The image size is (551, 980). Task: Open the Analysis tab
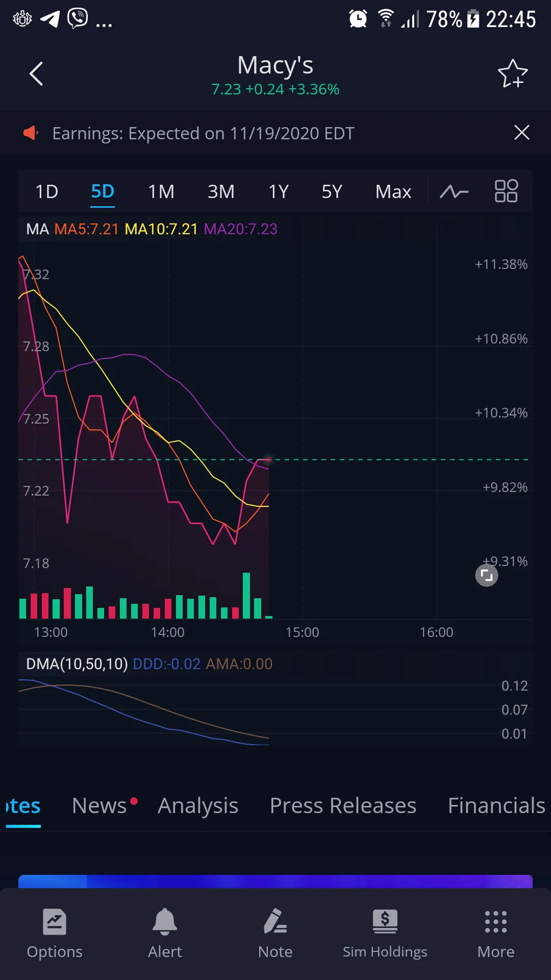pyautogui.click(x=198, y=805)
